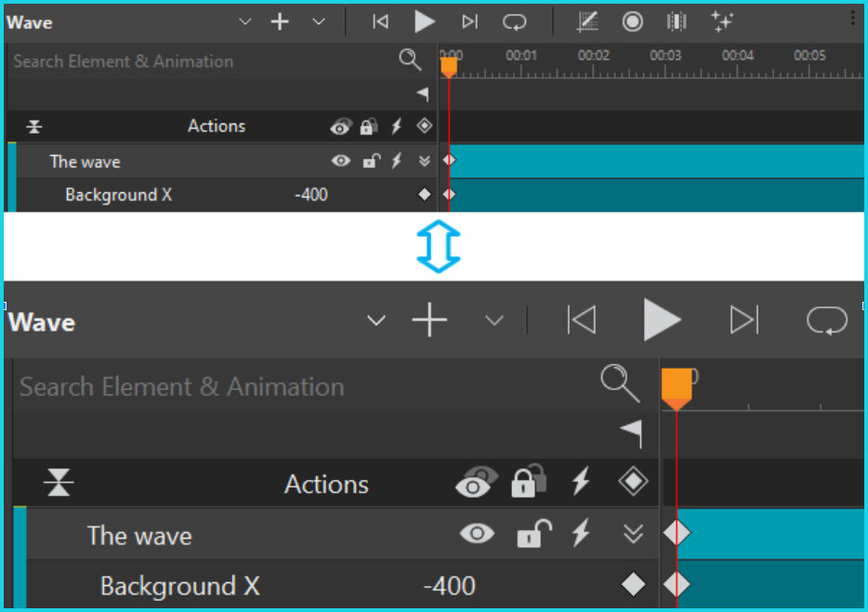868x612 pixels.
Task: Click the 00:01 mark on the time ruler
Action: click(521, 56)
